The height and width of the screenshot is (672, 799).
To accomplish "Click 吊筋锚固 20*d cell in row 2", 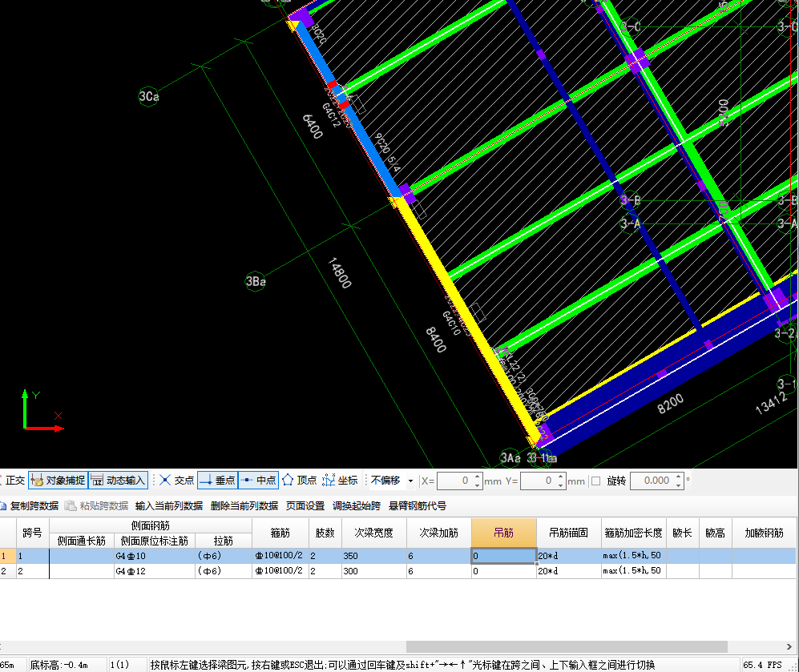I will click(x=569, y=571).
